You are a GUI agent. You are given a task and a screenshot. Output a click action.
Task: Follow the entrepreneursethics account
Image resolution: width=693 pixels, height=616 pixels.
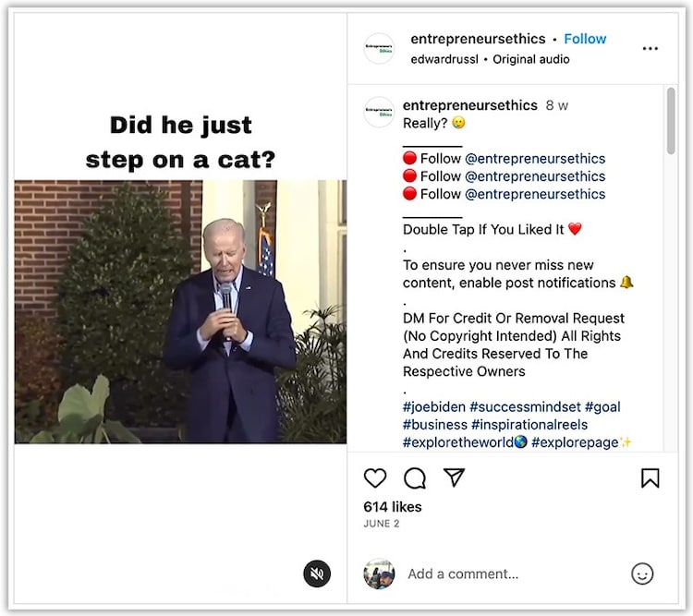click(x=585, y=39)
